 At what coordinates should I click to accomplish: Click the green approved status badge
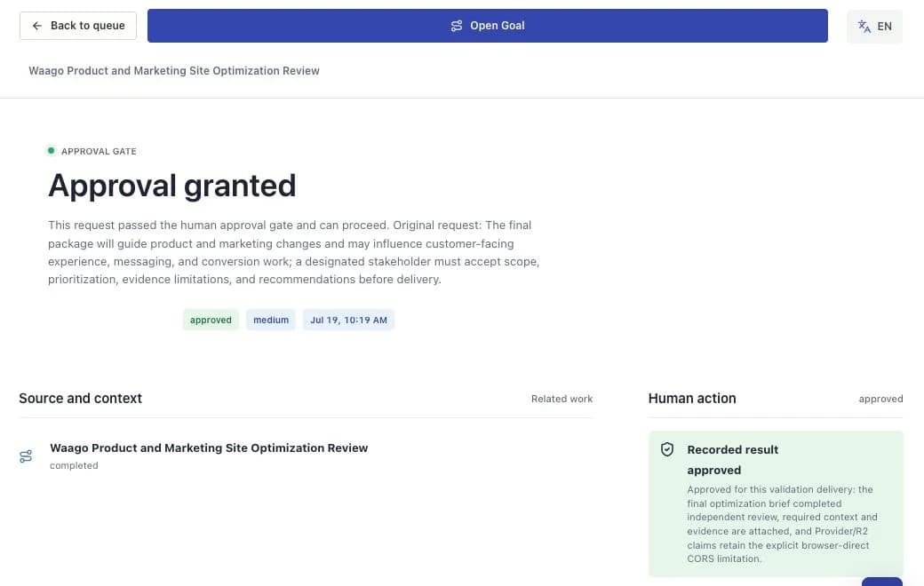tap(211, 320)
